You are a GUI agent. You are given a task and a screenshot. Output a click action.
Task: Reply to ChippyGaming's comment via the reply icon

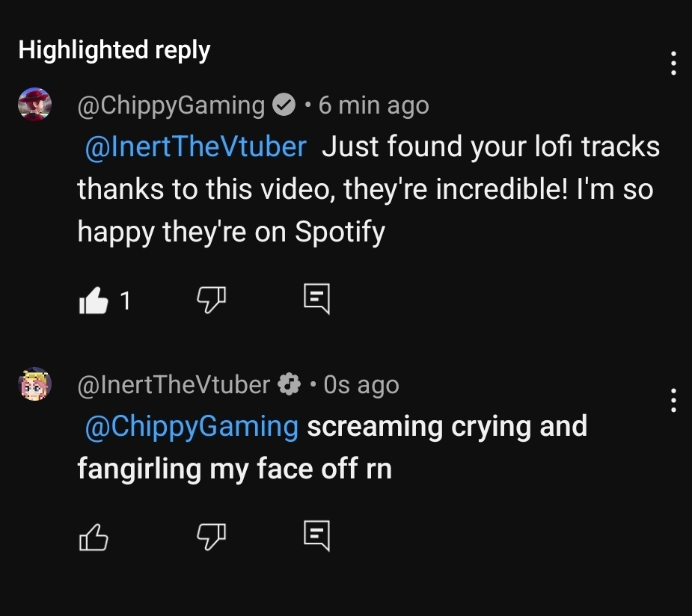[x=316, y=299]
